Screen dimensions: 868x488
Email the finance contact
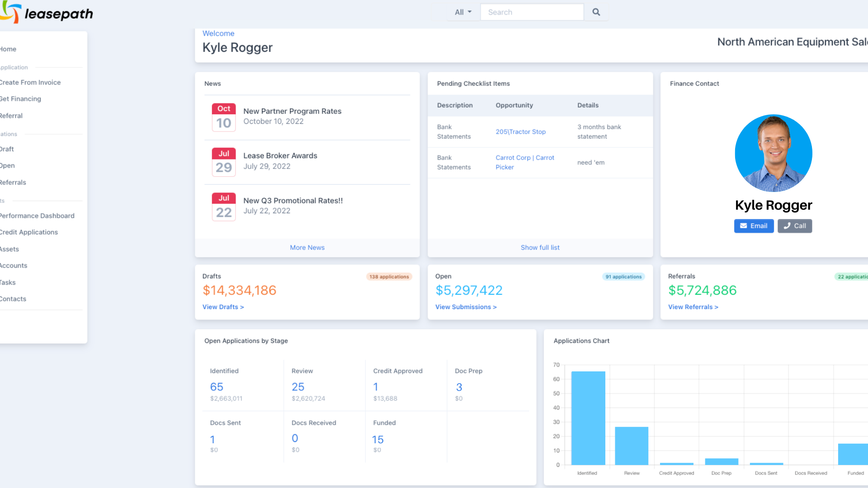click(x=754, y=226)
